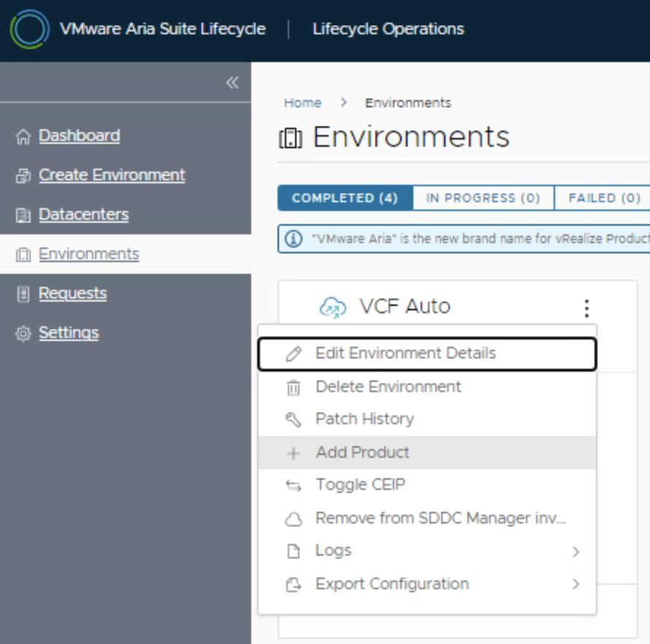Expand the Logs submenu arrow
Image resolution: width=650 pixels, height=644 pixels.
click(x=576, y=552)
